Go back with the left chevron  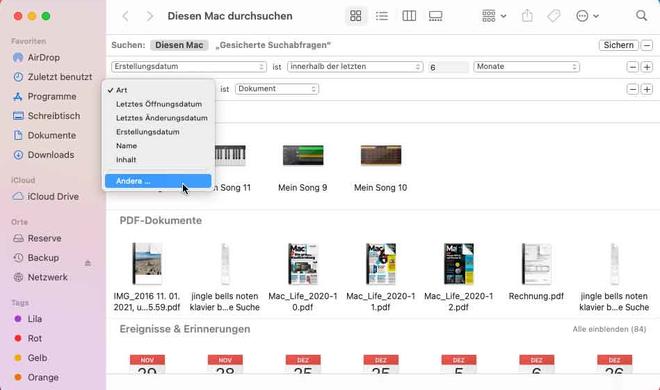(x=125, y=16)
